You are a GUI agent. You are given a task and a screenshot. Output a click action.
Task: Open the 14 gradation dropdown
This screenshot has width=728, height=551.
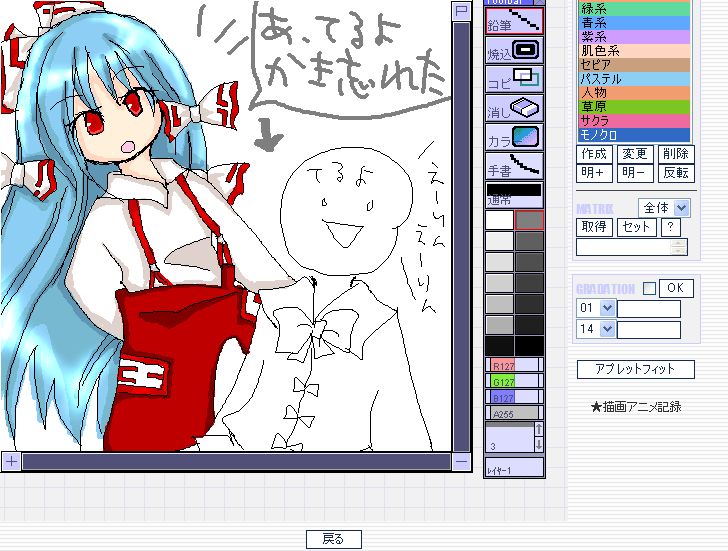(596, 329)
